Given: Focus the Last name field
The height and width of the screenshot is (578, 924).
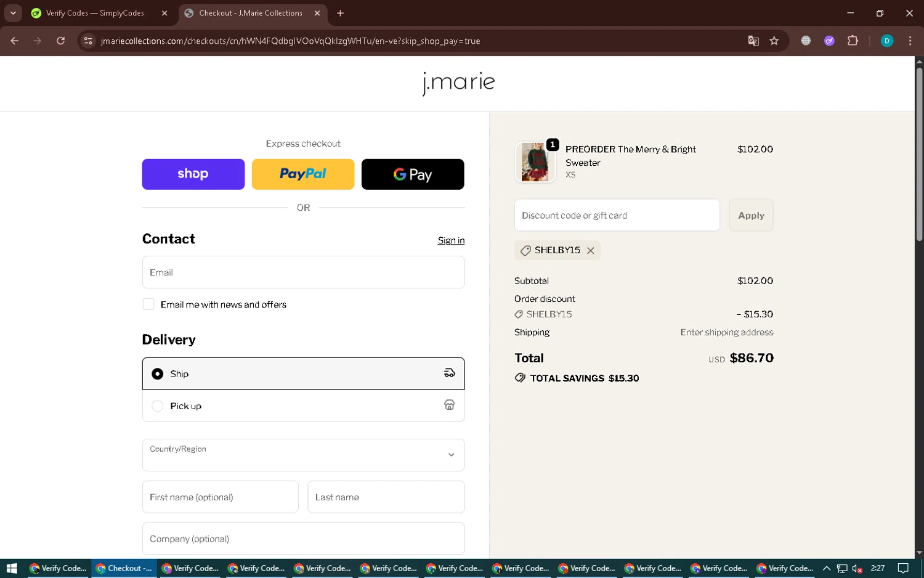Looking at the screenshot, I should 386,497.
